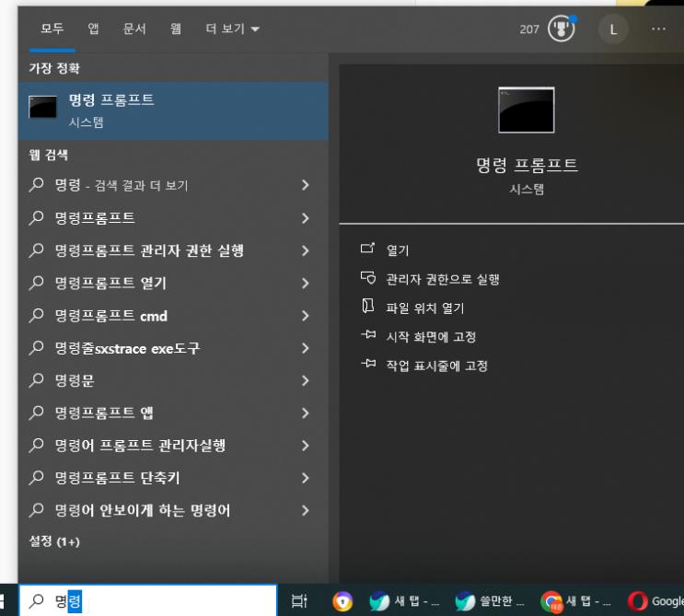Switch to the 앱 tab
This screenshot has width=684, height=616.
click(x=93, y=29)
